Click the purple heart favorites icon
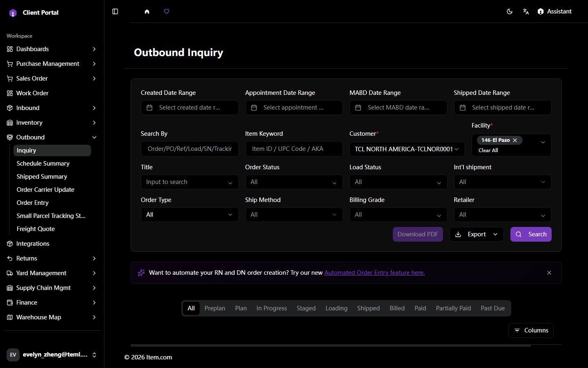The height and width of the screenshot is (368, 588). [167, 11]
